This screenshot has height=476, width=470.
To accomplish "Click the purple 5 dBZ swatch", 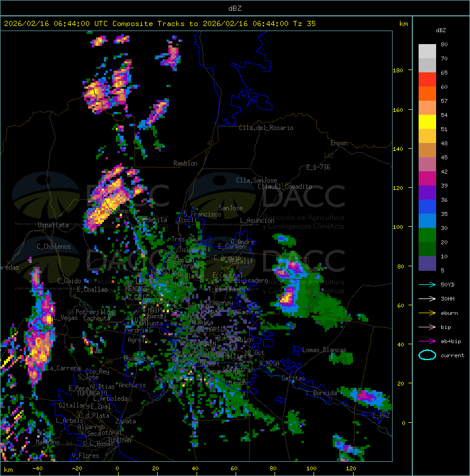I will click(427, 263).
